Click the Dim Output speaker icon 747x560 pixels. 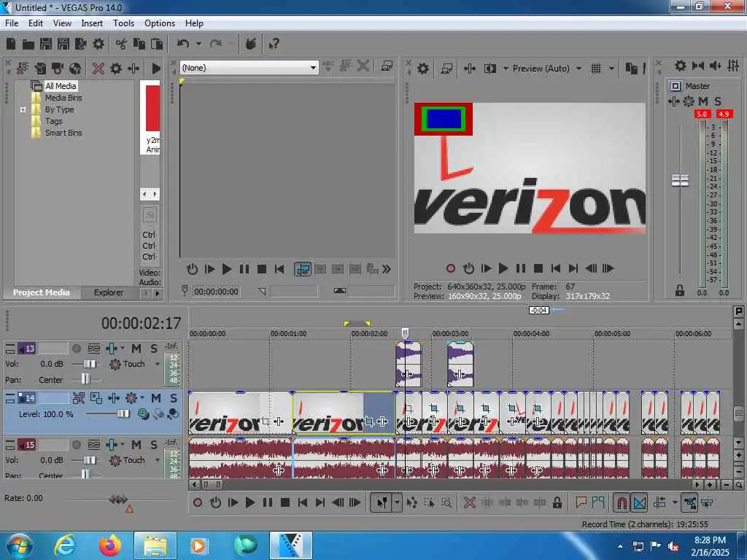point(715,66)
